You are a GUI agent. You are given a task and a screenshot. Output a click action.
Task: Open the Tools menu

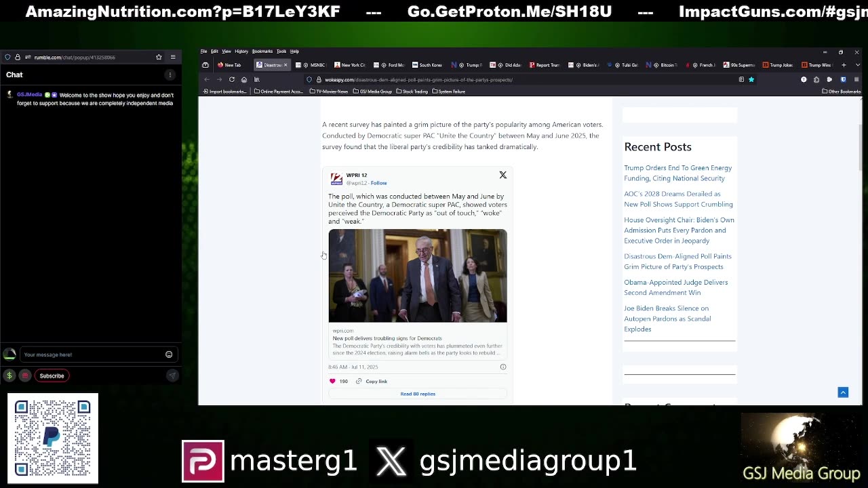[x=281, y=52]
